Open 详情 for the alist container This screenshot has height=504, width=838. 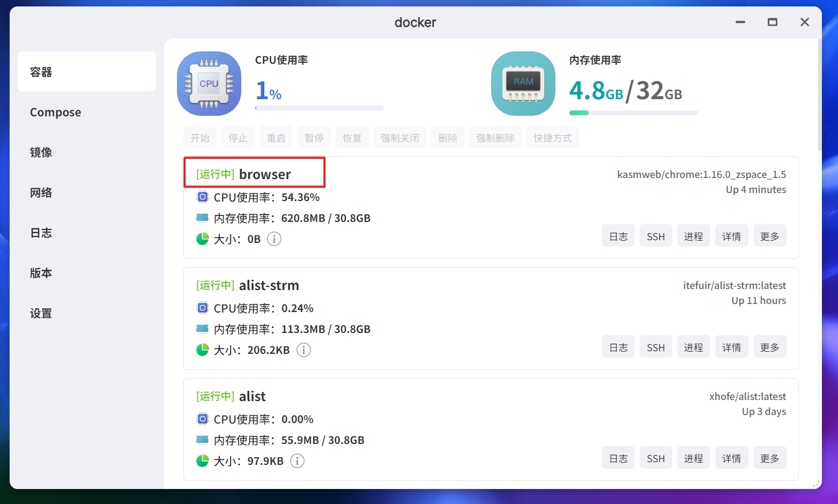731,458
